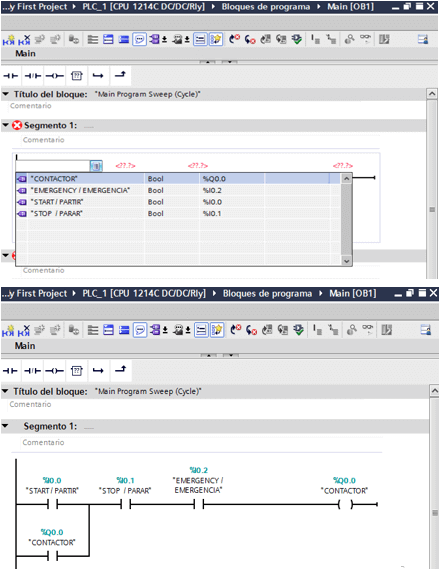Viewport: 440px width, 569px height.
Task: Select the EMERGENCY %I0.2 contact in the rung
Action: click(x=198, y=504)
